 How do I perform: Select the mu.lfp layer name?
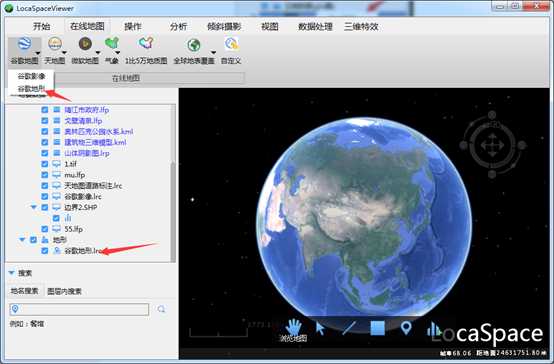point(75,175)
